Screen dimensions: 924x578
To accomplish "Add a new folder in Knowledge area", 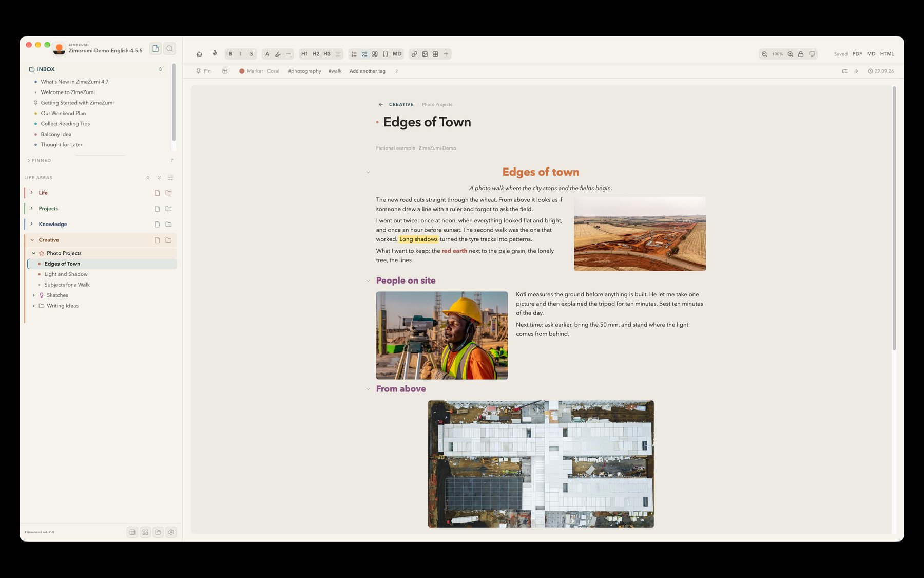I will (x=168, y=224).
